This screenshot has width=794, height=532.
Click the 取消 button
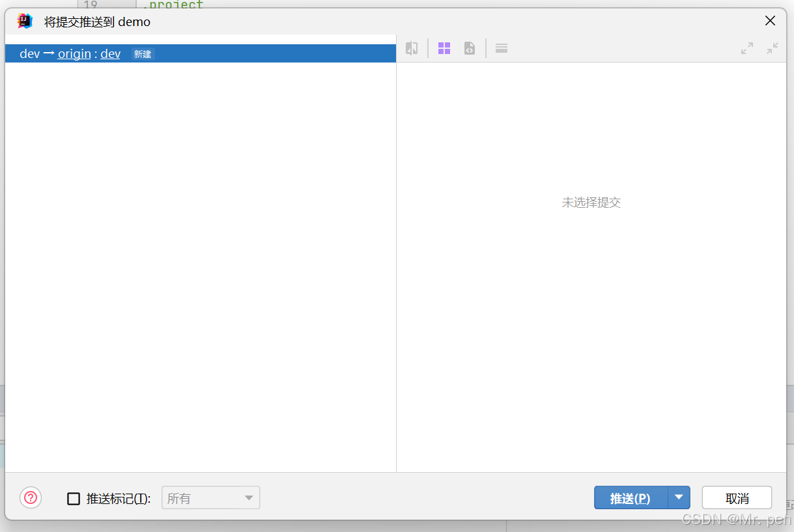pyautogui.click(x=737, y=497)
